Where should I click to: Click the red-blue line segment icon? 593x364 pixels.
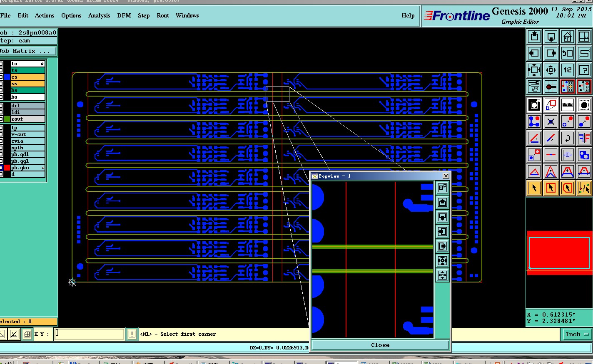(551, 155)
